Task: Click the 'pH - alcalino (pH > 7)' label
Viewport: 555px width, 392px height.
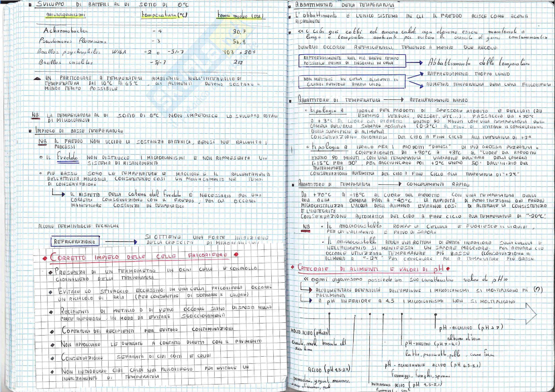Action: click(x=471, y=327)
